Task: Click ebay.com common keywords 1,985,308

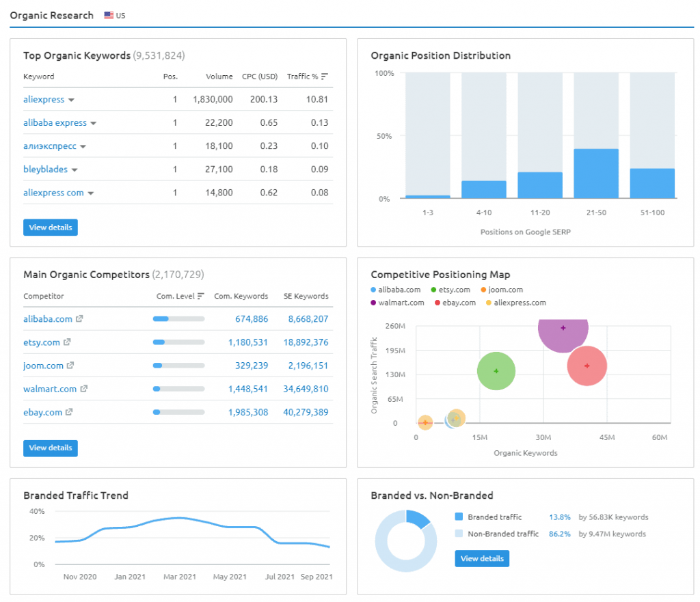Action: tap(248, 412)
